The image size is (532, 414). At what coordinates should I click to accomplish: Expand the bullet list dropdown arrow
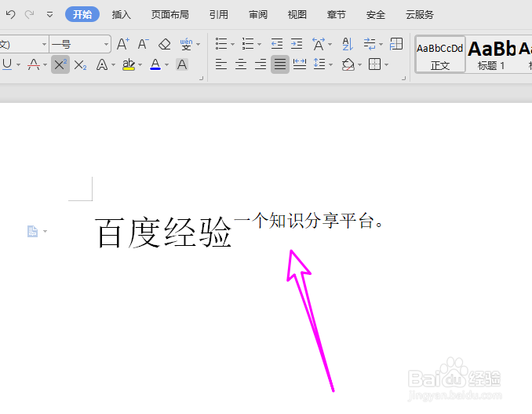[233, 44]
